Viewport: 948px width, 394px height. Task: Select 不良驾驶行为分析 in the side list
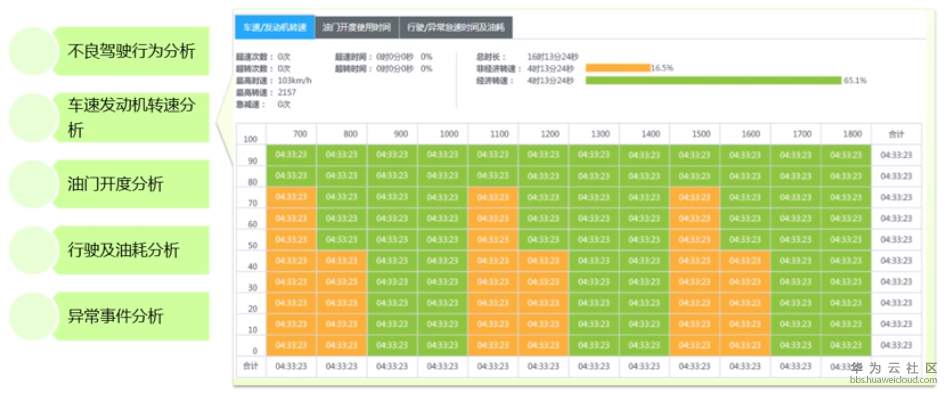click(131, 51)
